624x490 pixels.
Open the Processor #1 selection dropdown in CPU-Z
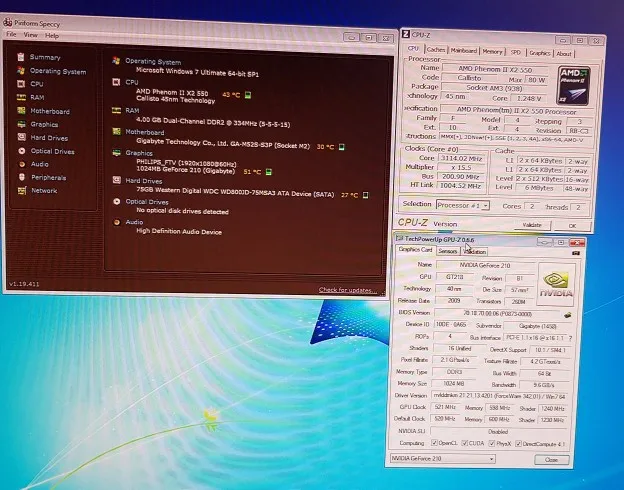click(x=462, y=205)
